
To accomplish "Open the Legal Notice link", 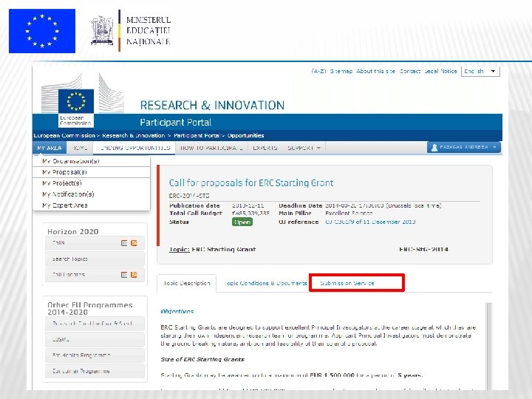I will (440, 71).
